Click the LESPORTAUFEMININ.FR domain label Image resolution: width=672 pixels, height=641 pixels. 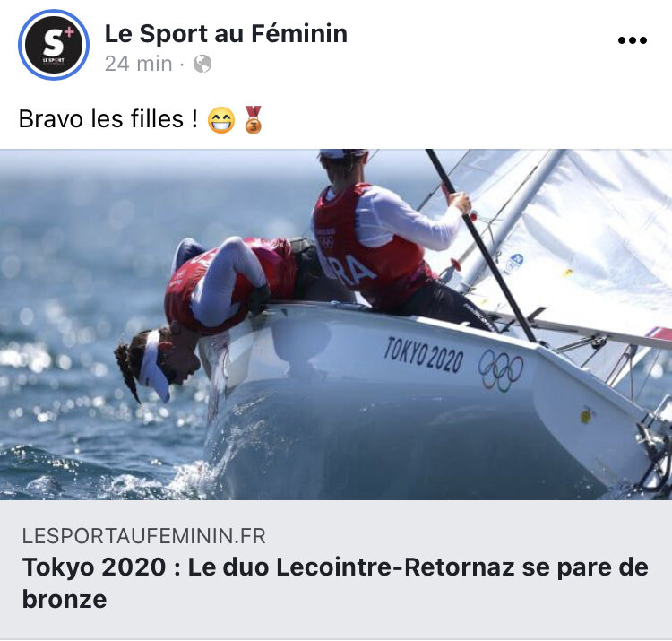click(144, 536)
